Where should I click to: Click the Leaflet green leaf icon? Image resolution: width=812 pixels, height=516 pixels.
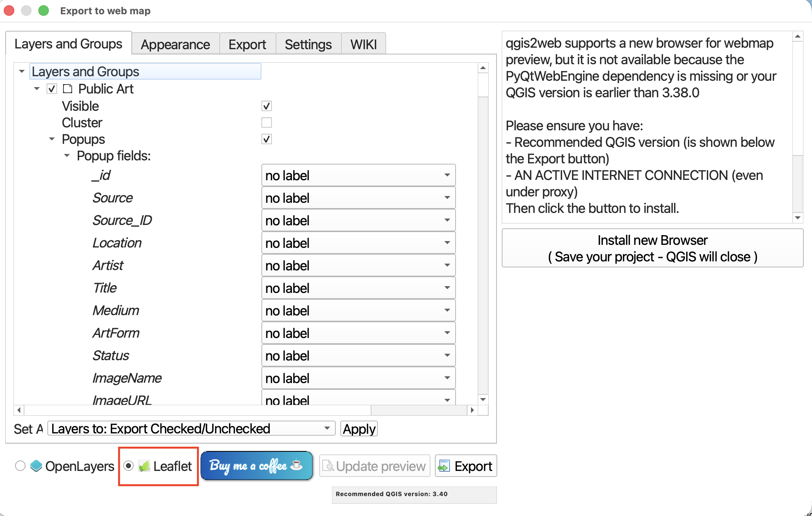tap(144, 466)
